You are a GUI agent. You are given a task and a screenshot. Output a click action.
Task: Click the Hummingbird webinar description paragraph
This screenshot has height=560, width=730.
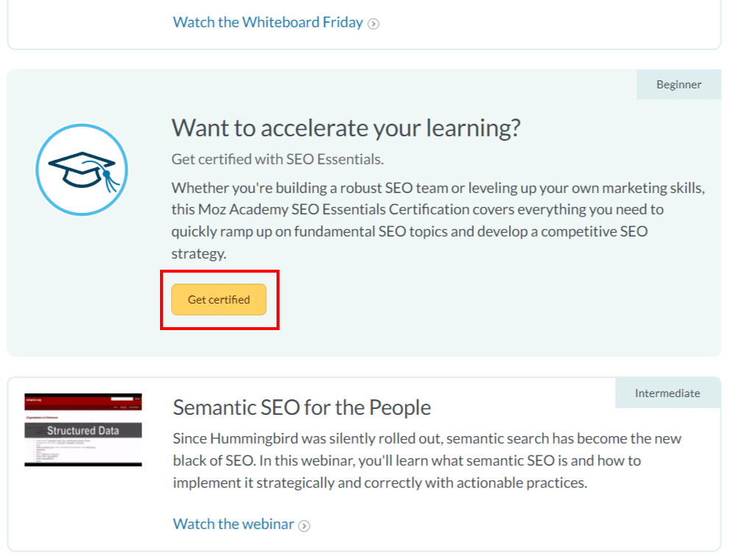(x=427, y=461)
